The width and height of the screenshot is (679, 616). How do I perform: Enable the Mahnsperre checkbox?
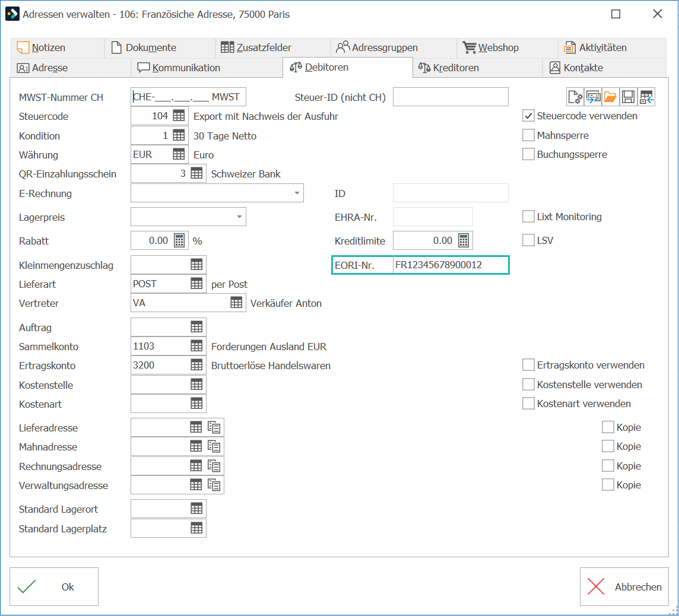(x=528, y=135)
